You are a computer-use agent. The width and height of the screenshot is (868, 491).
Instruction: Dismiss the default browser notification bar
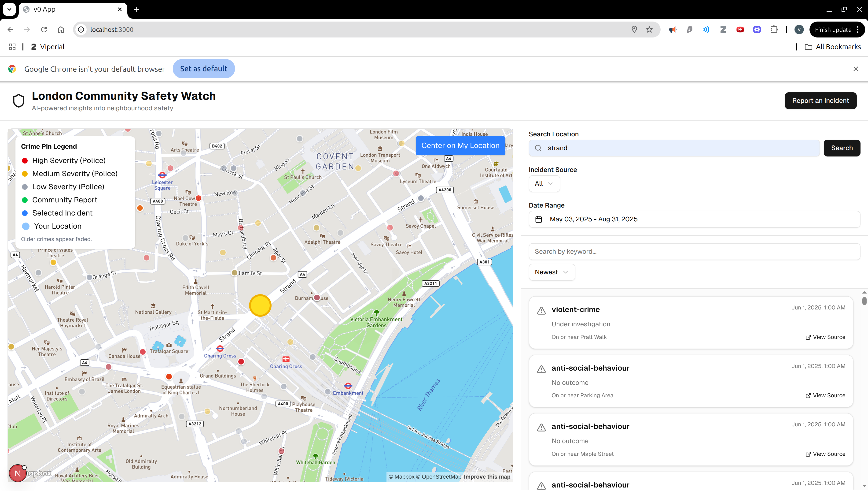(x=856, y=69)
